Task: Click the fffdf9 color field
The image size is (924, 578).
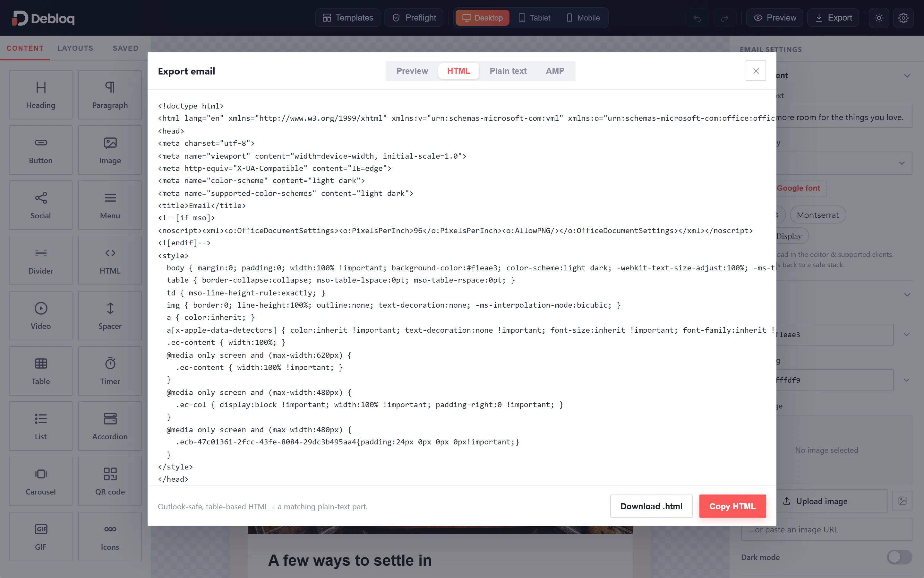Action: pos(835,380)
